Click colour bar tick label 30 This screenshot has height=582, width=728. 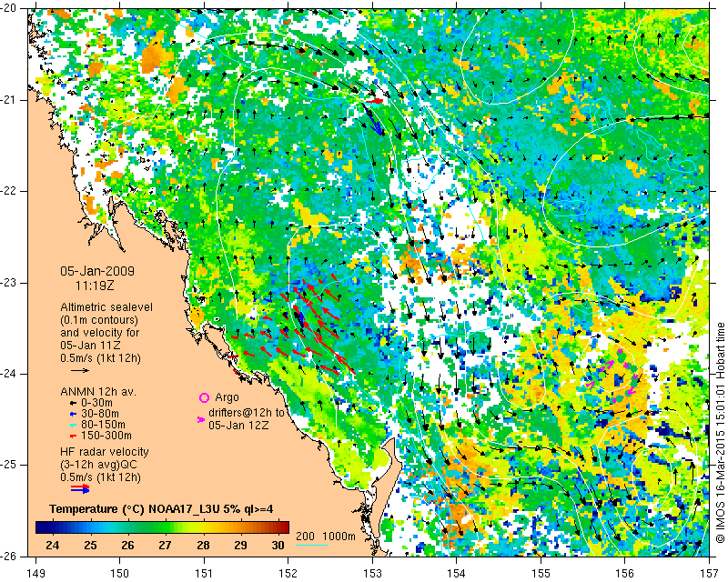(x=278, y=545)
